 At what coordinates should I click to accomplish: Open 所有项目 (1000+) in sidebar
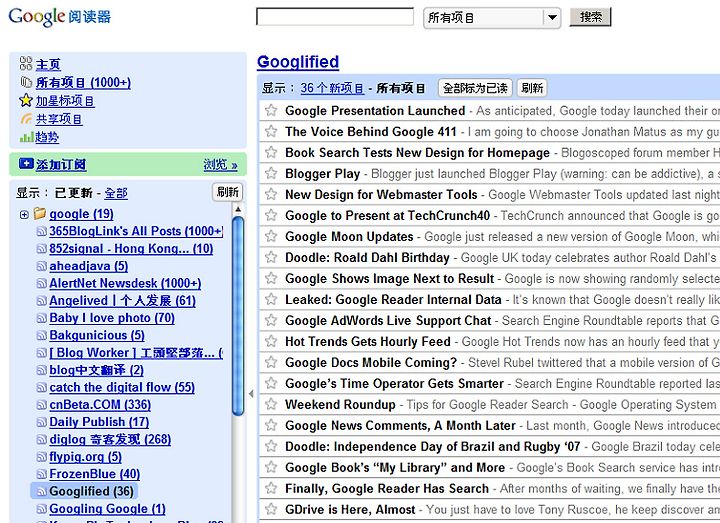(83, 83)
